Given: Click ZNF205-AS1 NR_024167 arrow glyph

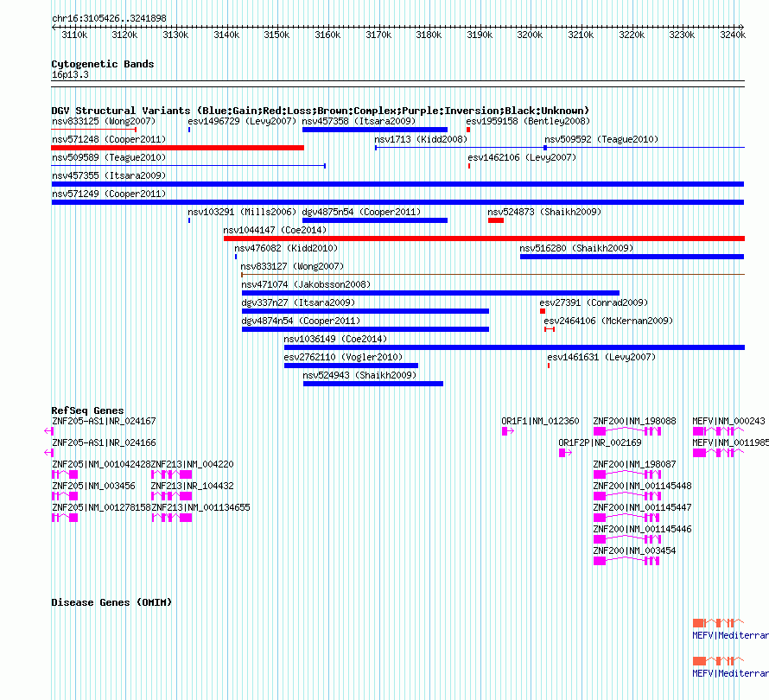Looking at the screenshot, I should (x=48, y=431).
